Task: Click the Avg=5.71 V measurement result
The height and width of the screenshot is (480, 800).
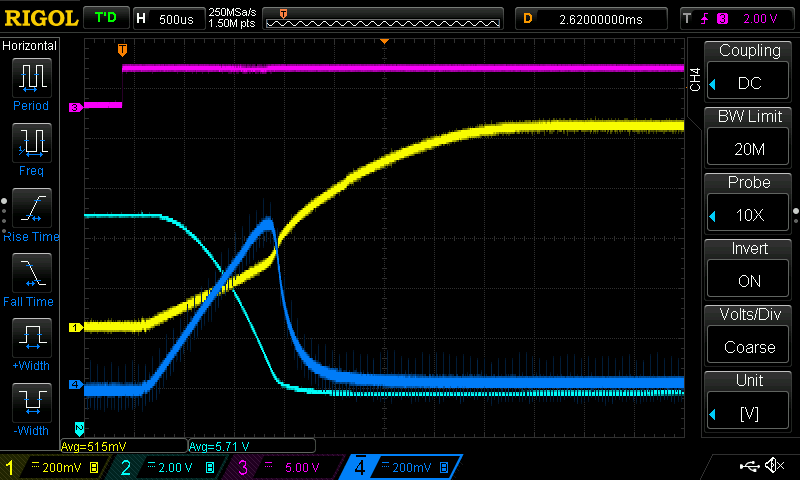Action: 252,446
